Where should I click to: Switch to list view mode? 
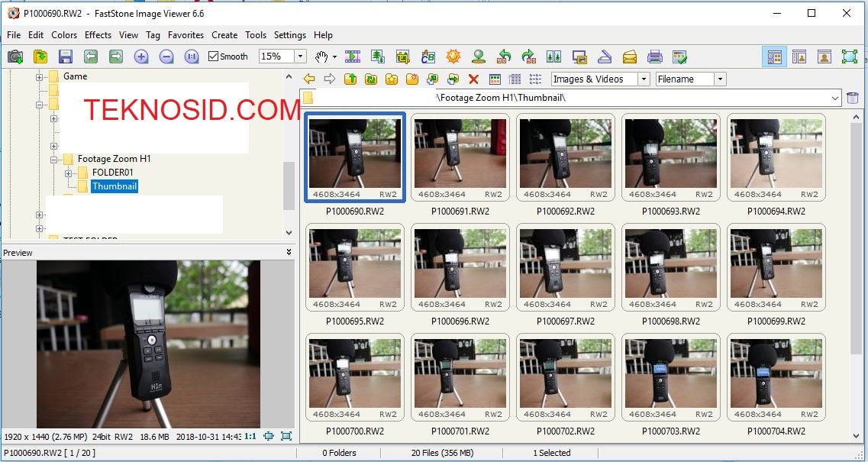535,79
